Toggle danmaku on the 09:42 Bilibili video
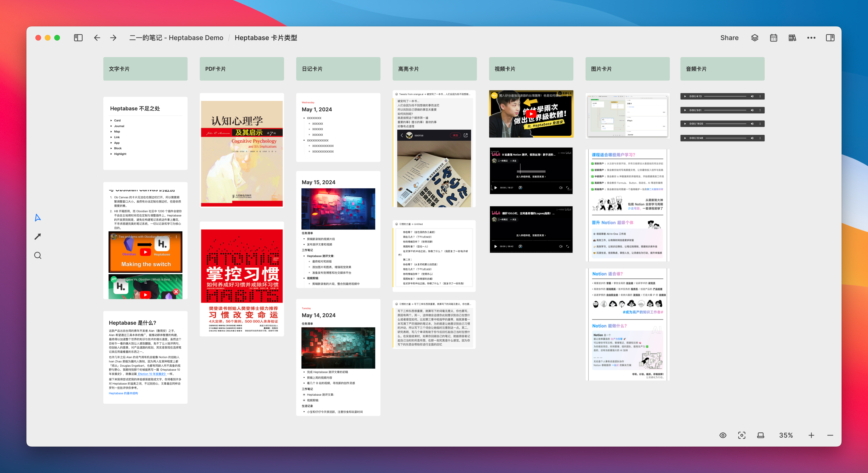The height and width of the screenshot is (473, 868). click(x=520, y=246)
